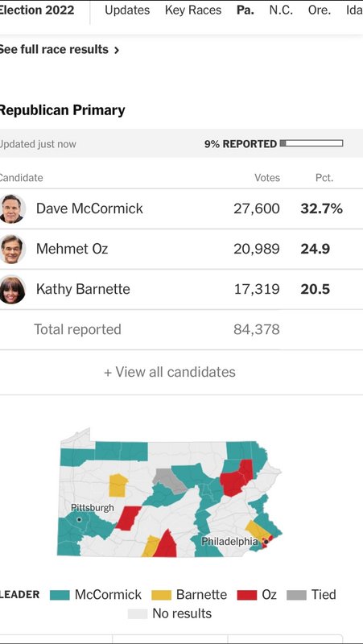
Task: Click the Election 2022 header title
Action: tap(37, 10)
